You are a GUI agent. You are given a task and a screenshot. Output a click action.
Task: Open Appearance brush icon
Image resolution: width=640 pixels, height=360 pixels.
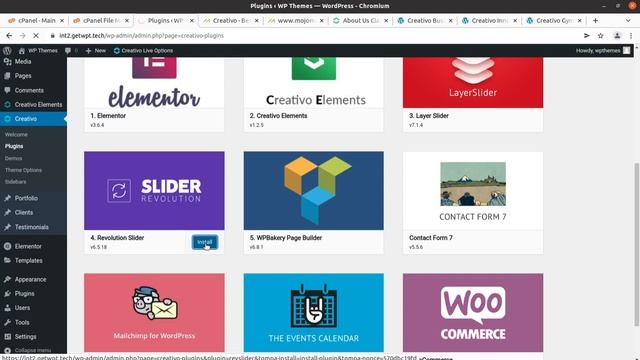coord(7,279)
